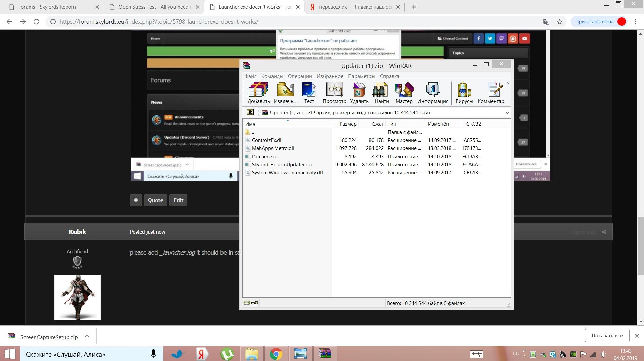Click the Chrome taskbar icon
This screenshot has width=644, height=361.
[x=276, y=354]
